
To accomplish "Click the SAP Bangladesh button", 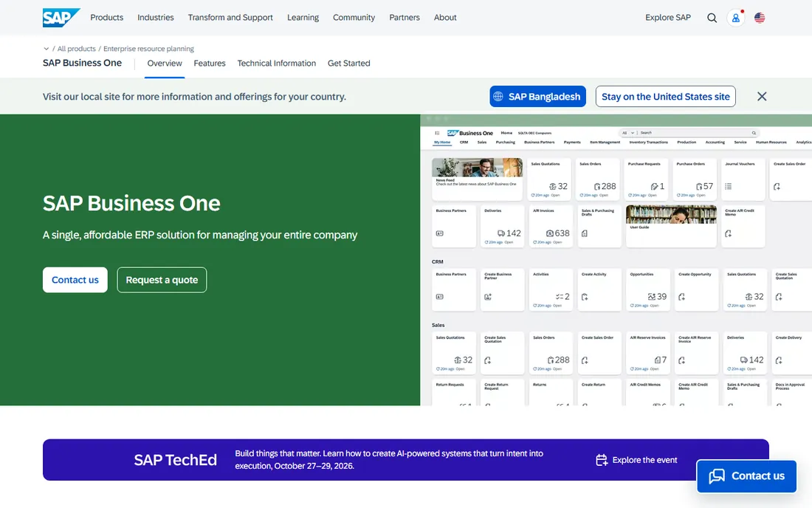I will coord(537,96).
